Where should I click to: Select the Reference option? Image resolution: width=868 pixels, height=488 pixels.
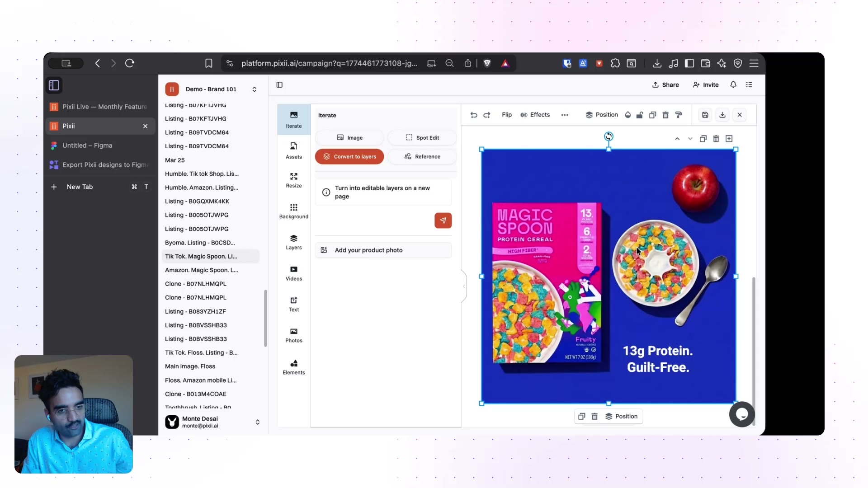(422, 157)
